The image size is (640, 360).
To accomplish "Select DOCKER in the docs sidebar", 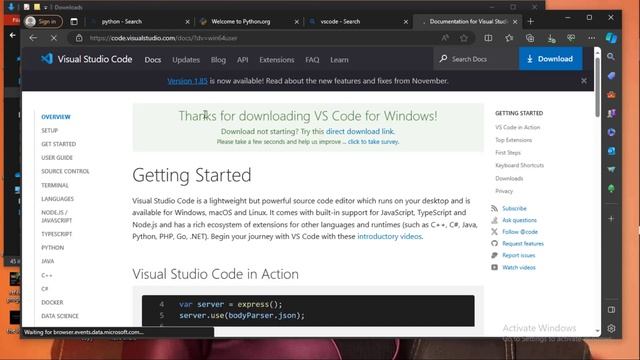I will [x=52, y=302].
